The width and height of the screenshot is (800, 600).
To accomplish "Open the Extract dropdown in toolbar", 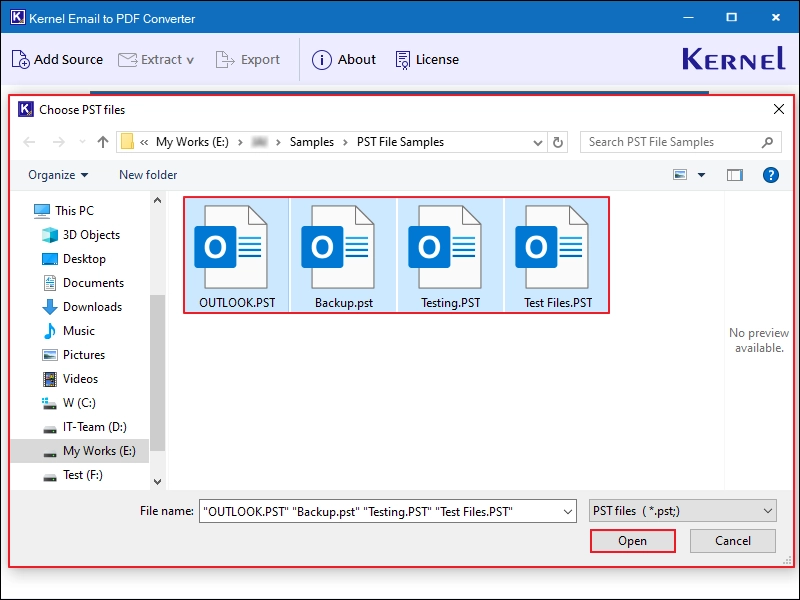I will point(156,60).
